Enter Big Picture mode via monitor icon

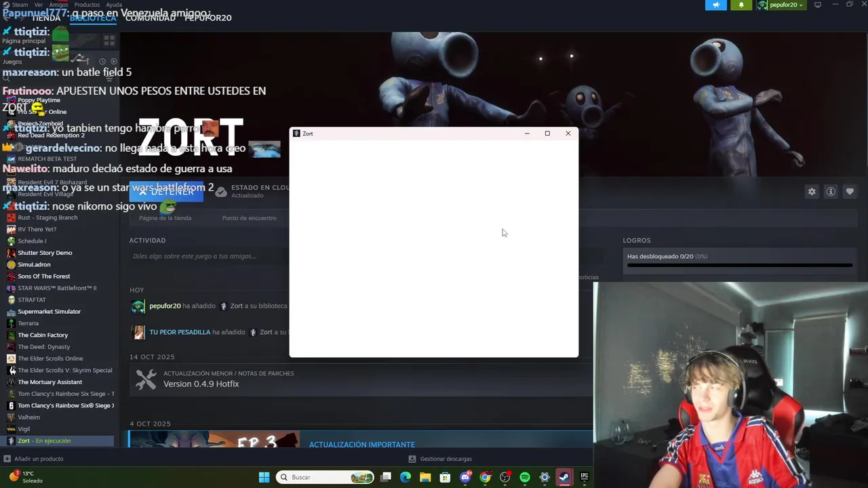click(818, 5)
